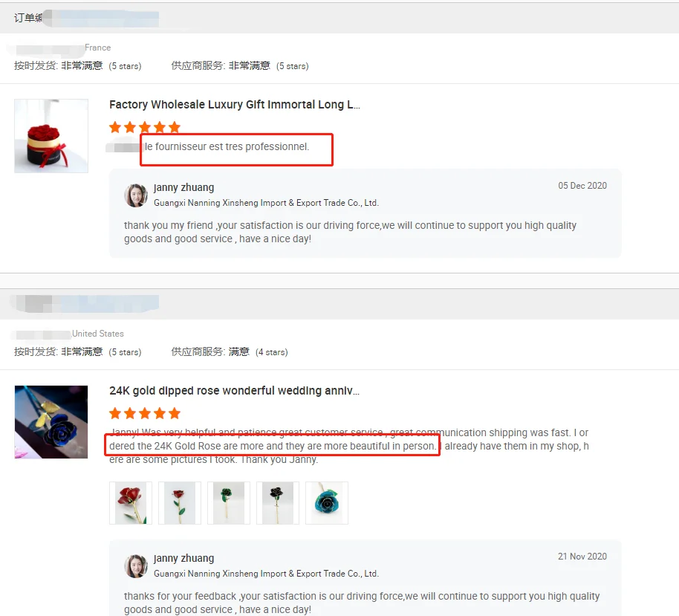Viewport: 679px width, 616px height.
Task: Click Janny zhuang name in the 21 Nov reply
Action: pyautogui.click(x=183, y=558)
